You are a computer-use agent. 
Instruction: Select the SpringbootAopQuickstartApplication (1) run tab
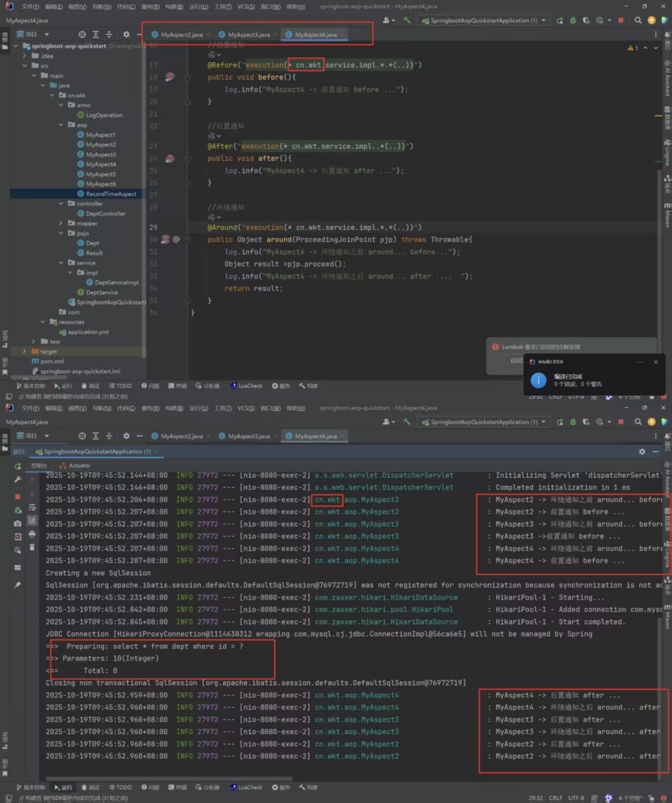[x=97, y=451]
